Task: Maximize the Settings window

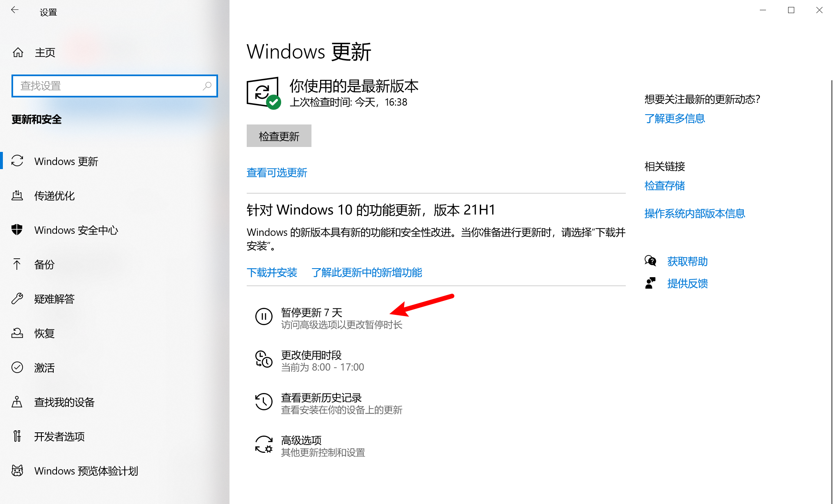Action: click(791, 10)
